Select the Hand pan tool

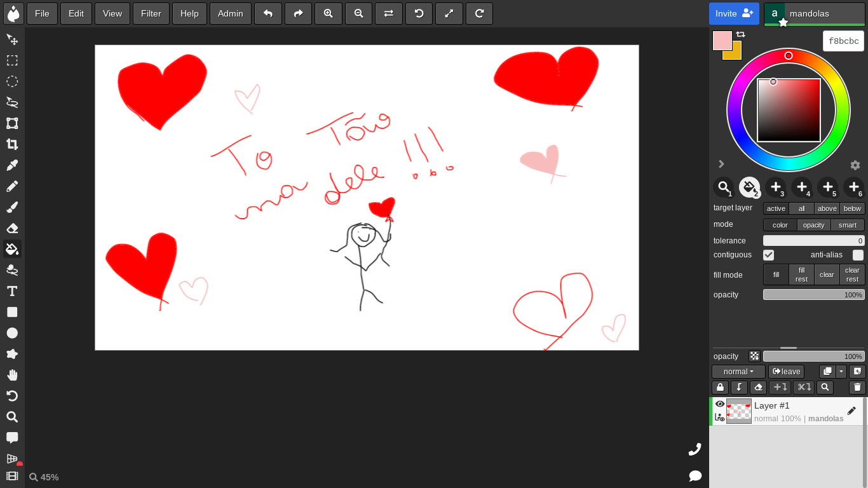12,375
